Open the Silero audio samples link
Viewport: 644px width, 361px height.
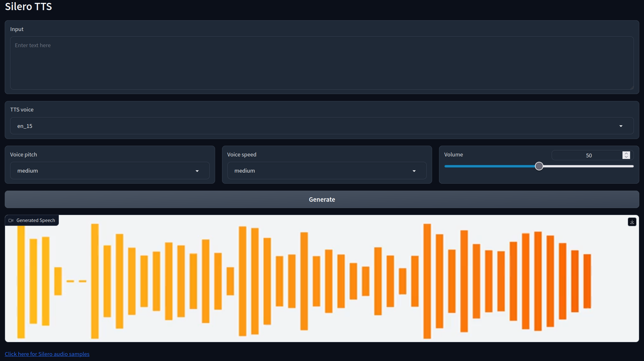(47, 354)
